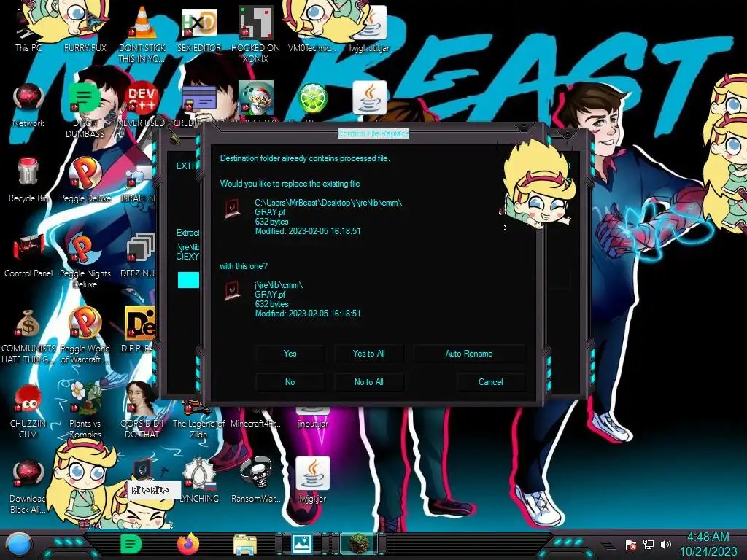Launch Peggle Nights Deluxe
The height and width of the screenshot is (560, 747).
click(85, 260)
